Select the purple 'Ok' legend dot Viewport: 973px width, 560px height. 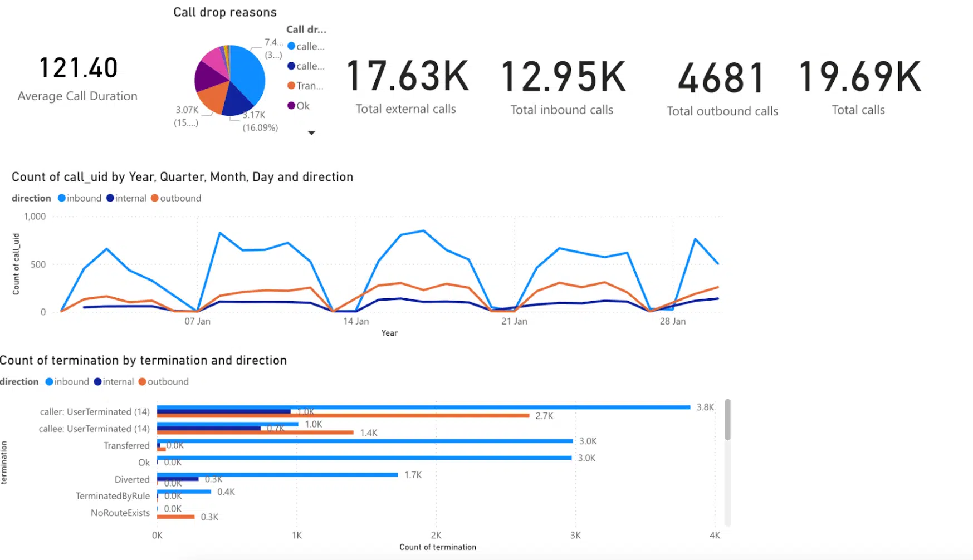(291, 106)
